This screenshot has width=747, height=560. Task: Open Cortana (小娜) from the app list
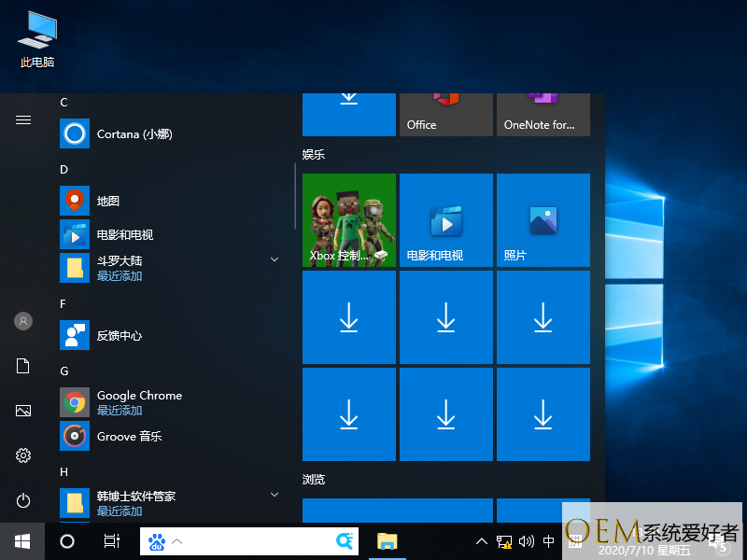pyautogui.click(x=134, y=134)
